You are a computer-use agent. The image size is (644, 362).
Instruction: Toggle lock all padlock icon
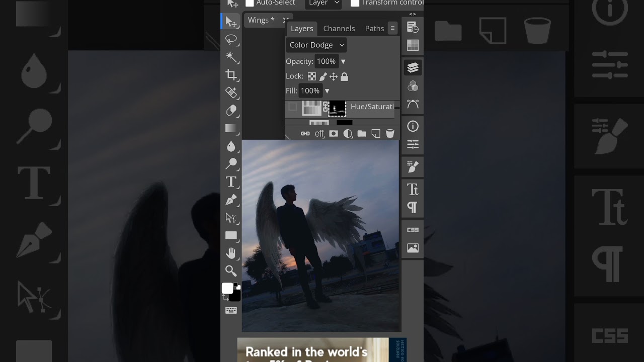344,76
